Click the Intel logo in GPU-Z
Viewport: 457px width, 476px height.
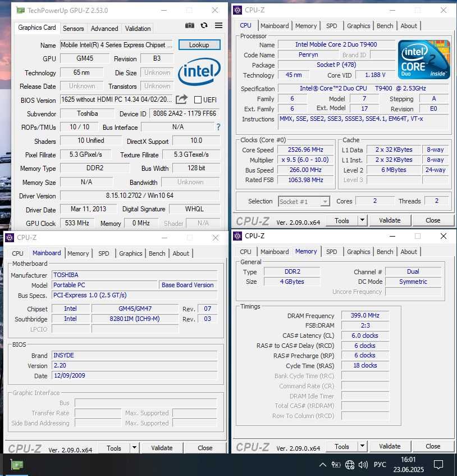tap(199, 71)
